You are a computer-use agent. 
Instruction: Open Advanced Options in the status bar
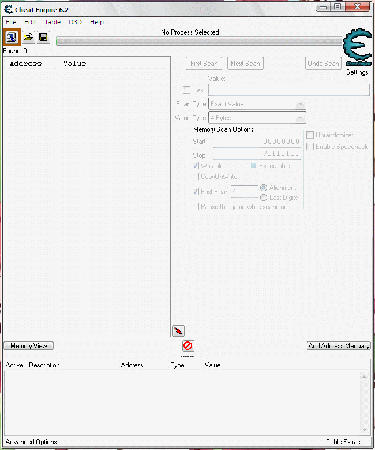31,442
